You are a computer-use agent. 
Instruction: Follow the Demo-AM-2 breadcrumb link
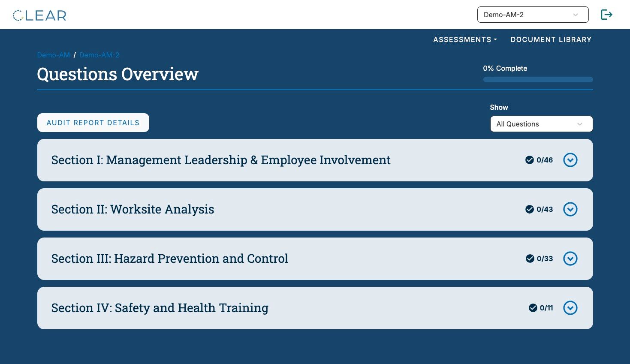click(x=99, y=55)
